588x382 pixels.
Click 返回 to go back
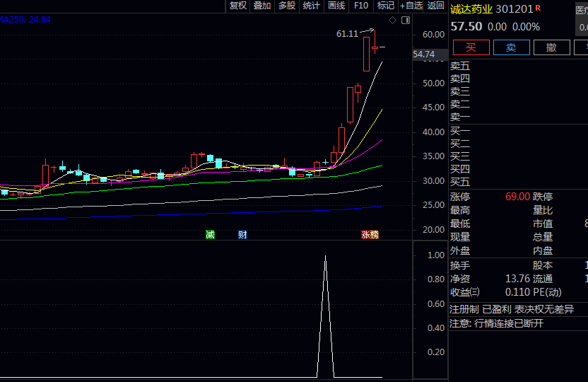(x=436, y=6)
